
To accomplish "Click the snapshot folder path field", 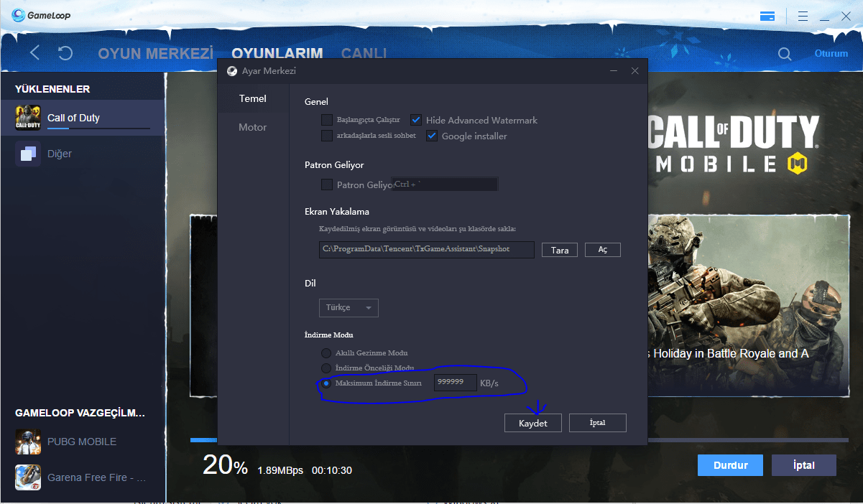I will tap(427, 249).
